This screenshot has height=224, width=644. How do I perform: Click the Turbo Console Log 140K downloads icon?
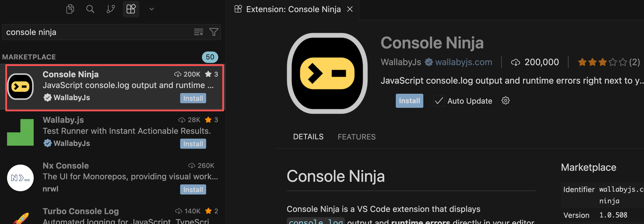(178, 211)
